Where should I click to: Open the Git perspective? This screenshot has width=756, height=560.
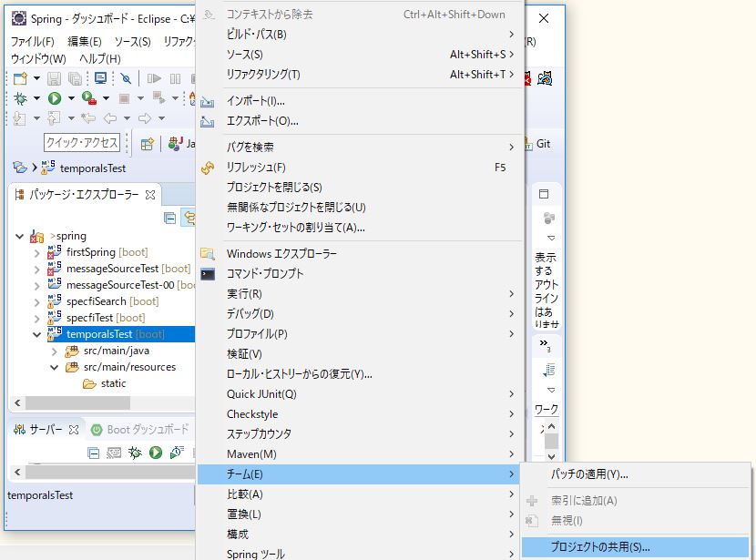coord(543,144)
